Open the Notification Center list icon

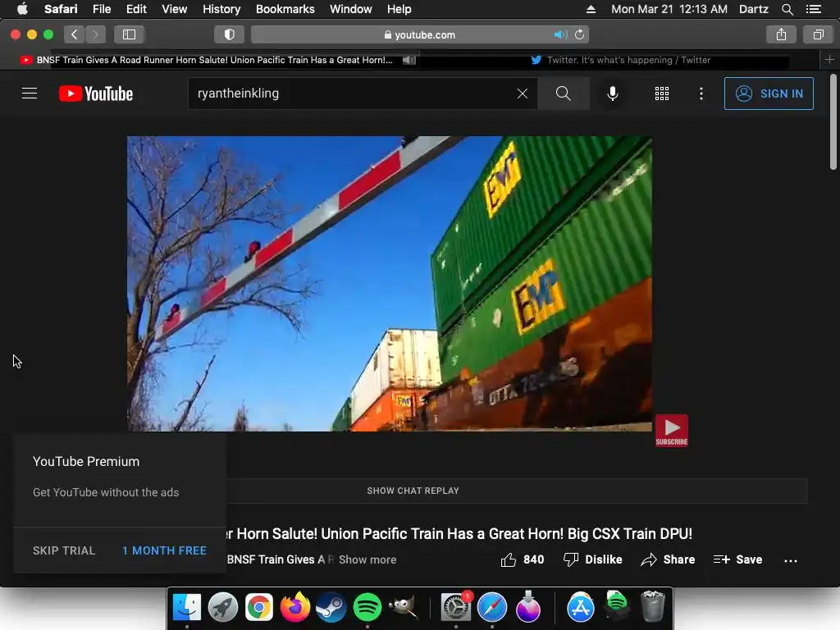click(x=813, y=9)
